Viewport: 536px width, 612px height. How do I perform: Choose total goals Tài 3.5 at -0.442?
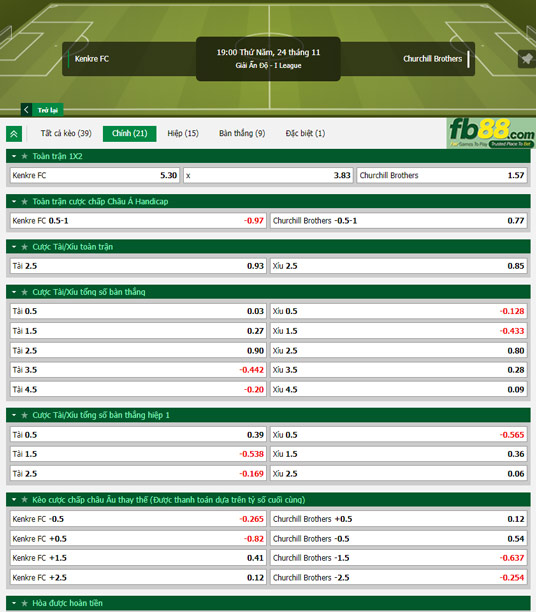(x=138, y=370)
